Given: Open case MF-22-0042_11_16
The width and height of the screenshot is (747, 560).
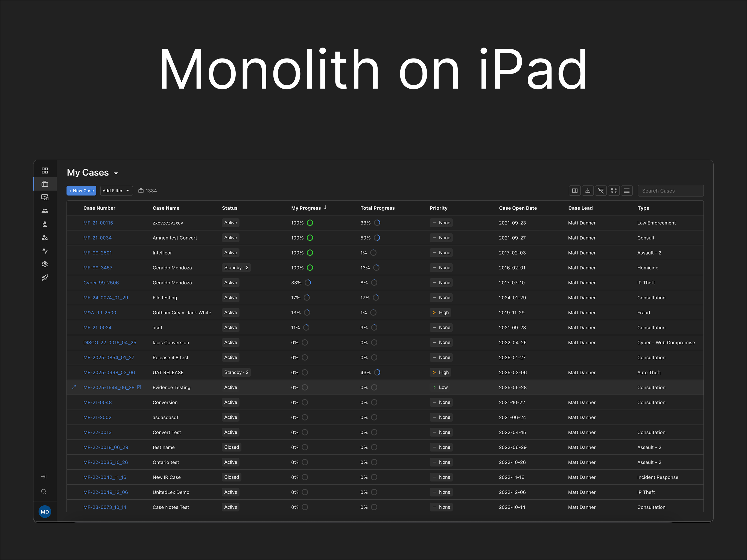Looking at the screenshot, I should coord(105,477).
